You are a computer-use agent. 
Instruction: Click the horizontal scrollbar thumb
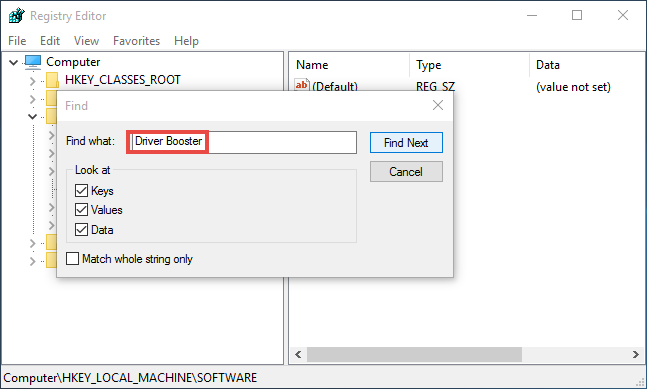coord(414,354)
